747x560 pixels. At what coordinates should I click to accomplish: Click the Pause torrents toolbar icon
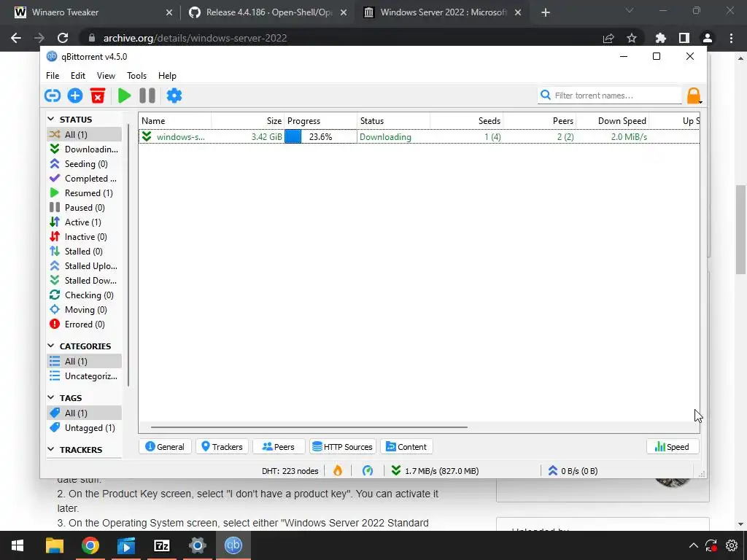click(x=147, y=96)
